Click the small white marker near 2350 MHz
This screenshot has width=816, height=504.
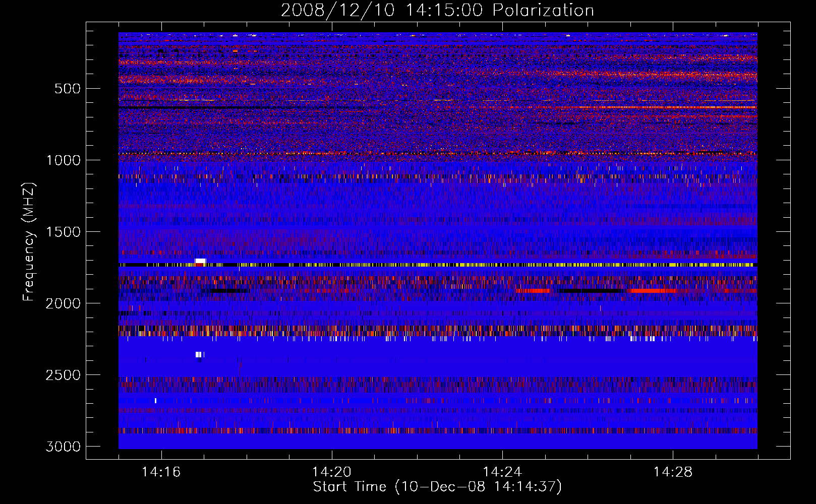[199, 355]
